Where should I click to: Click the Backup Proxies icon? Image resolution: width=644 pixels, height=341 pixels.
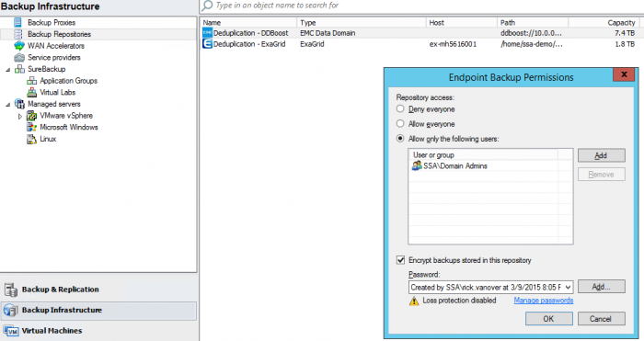coord(18,23)
